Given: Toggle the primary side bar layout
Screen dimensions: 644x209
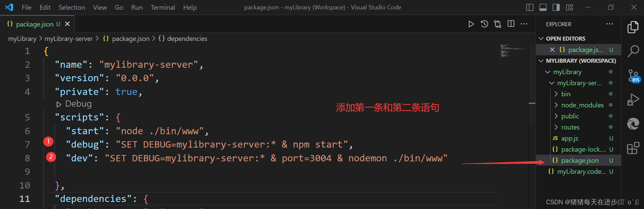Looking at the screenshot, I should tap(530, 7).
